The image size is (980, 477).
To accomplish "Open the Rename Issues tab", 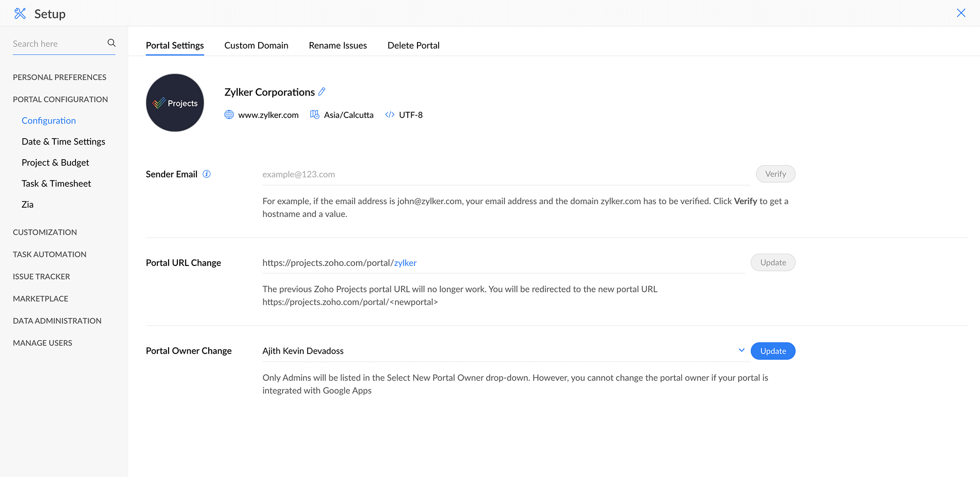I will point(338,46).
